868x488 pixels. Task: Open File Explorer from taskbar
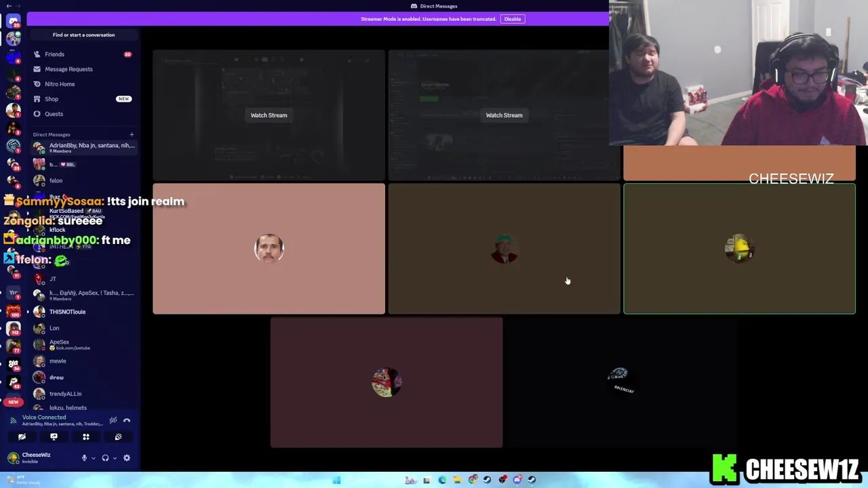point(458,480)
